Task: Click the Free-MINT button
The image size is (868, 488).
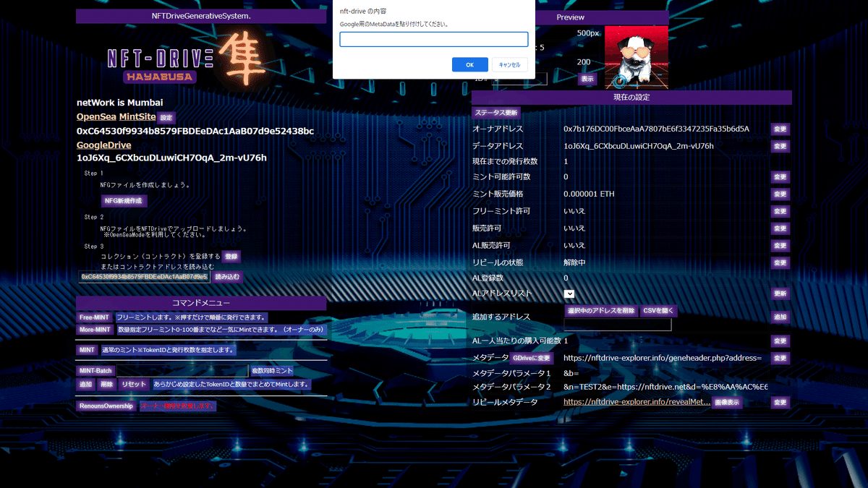Action: tap(95, 317)
